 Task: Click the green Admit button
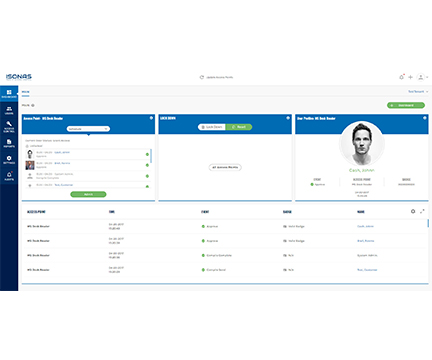point(88,194)
